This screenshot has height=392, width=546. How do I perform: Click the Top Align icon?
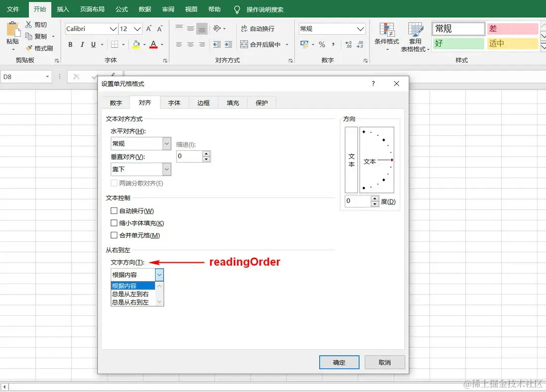tap(179, 28)
